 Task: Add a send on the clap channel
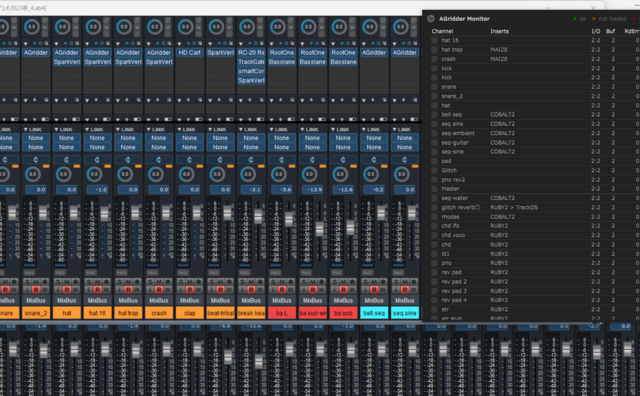tap(189, 99)
